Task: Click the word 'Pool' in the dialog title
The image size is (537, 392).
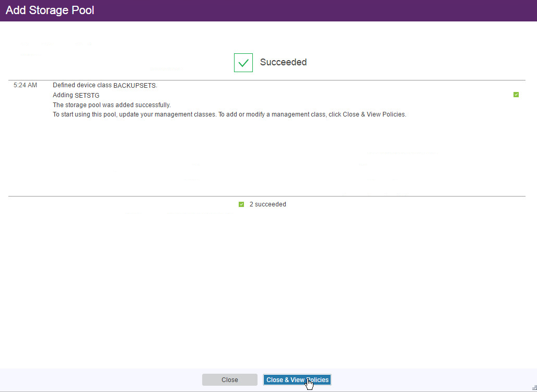Action: click(83, 10)
